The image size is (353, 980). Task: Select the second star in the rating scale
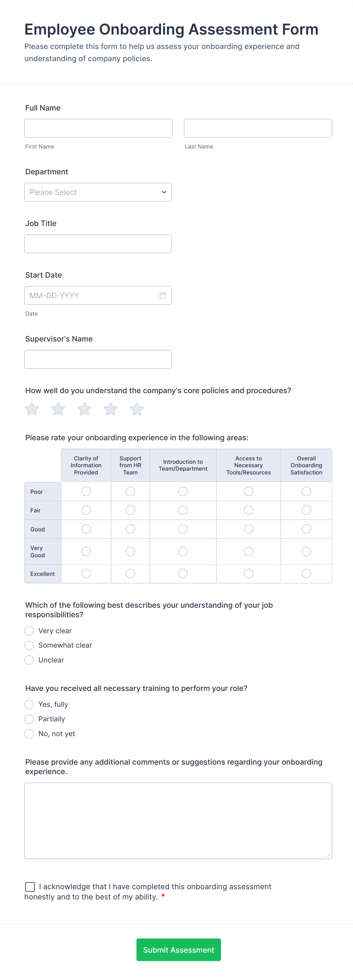(x=58, y=409)
